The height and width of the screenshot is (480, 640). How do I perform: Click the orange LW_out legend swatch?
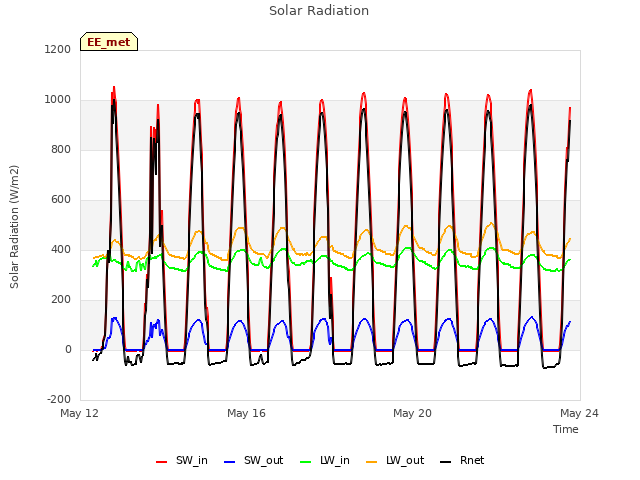(372, 462)
